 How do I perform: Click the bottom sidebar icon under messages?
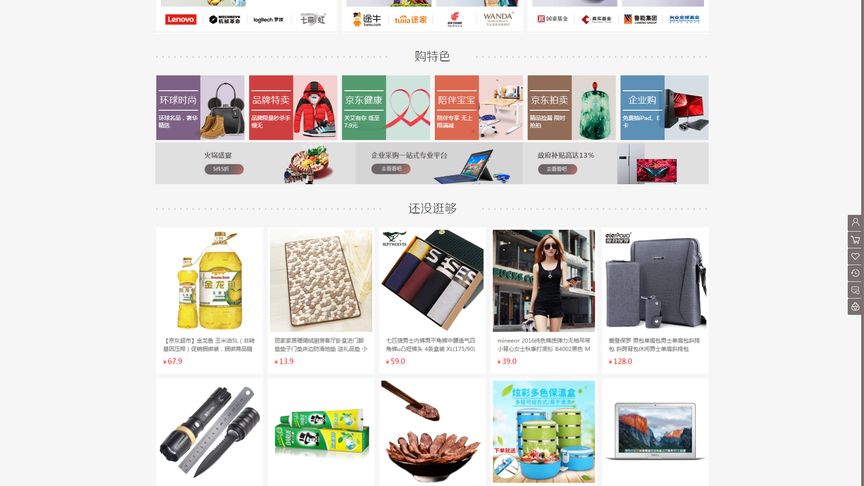[855, 307]
